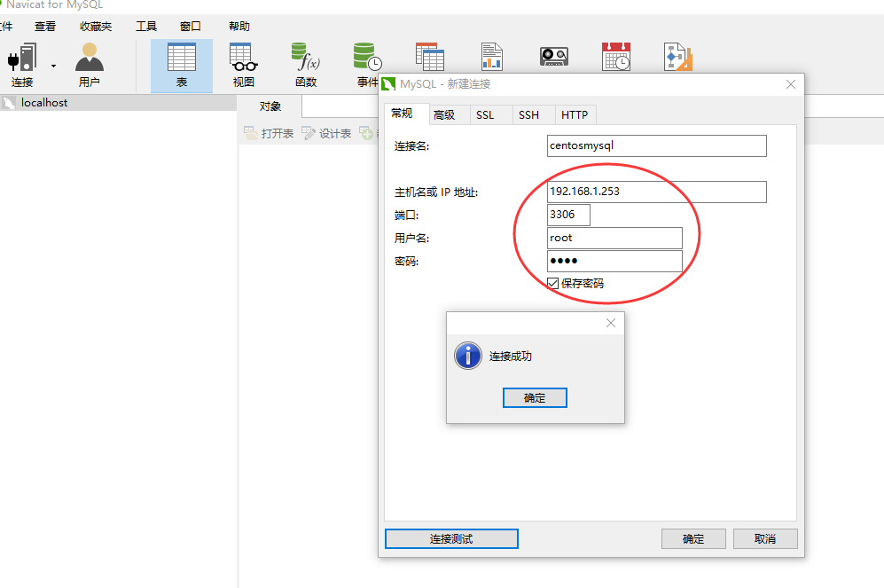Click the Model diagram toolbar icon
Viewport: 884px width, 588px height.
pos(677,57)
